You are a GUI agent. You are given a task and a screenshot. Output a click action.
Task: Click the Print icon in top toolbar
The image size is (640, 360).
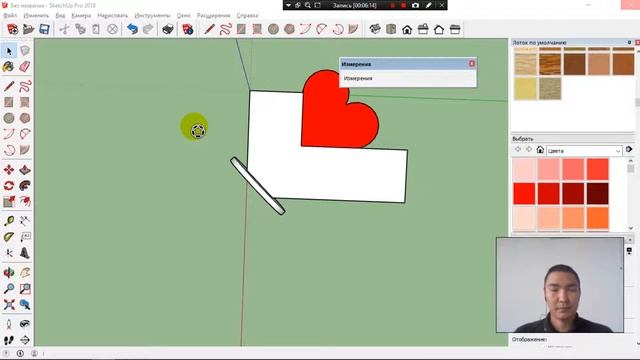tap(168, 29)
